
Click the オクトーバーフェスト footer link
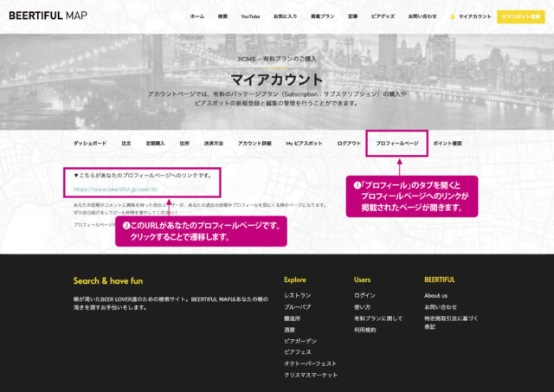point(310,363)
